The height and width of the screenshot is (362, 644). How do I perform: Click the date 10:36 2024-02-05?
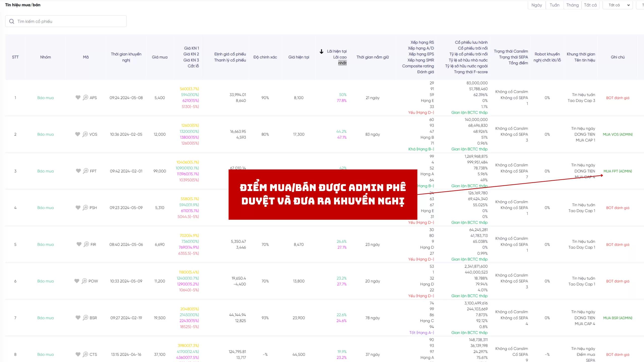[126, 134]
